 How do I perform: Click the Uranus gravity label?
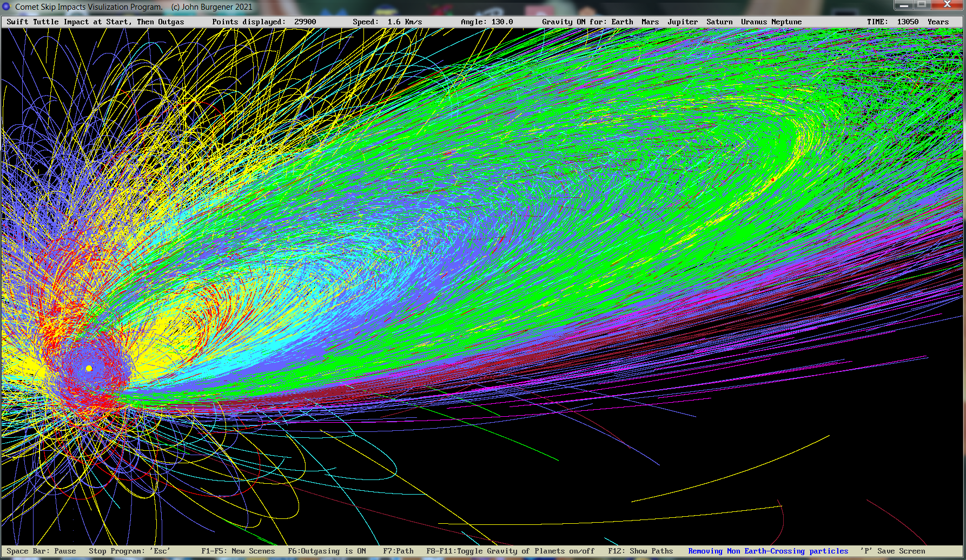pos(754,22)
